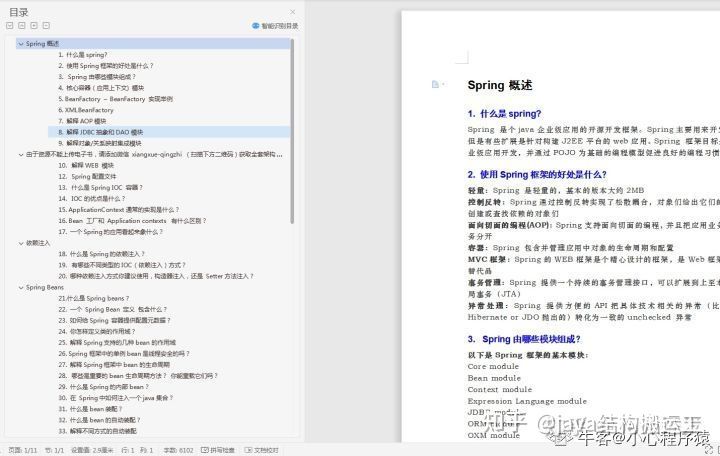Click the Bean module line in document
The width and height of the screenshot is (720, 456).
pyautogui.click(x=494, y=378)
